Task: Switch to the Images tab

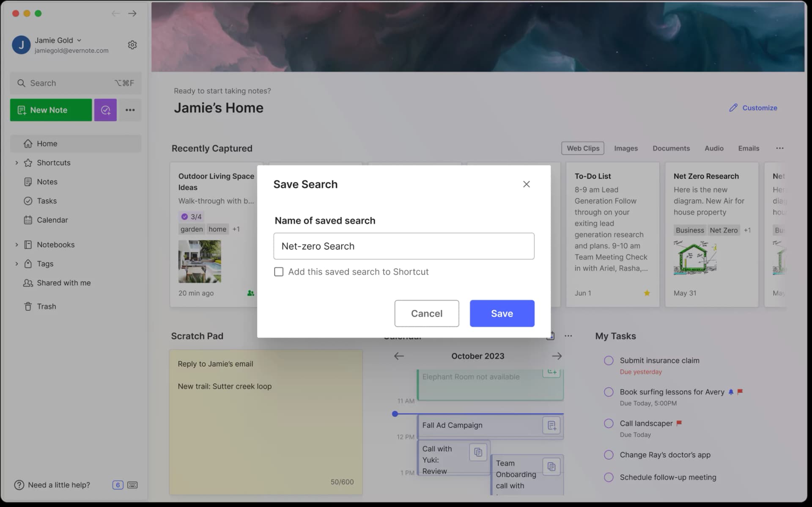Action: [626, 148]
